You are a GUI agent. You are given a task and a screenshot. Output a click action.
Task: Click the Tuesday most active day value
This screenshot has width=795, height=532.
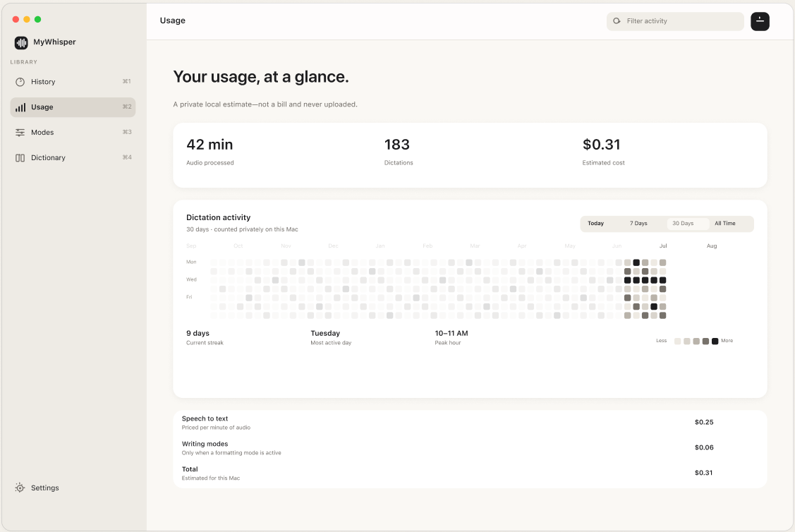325,333
